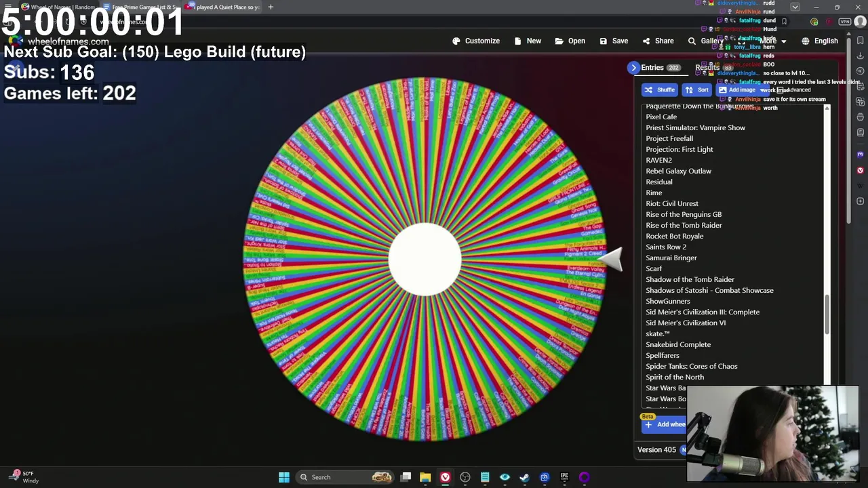Select 'Sid Meier's Civilization VI' entry
868x488 pixels.
point(685,323)
